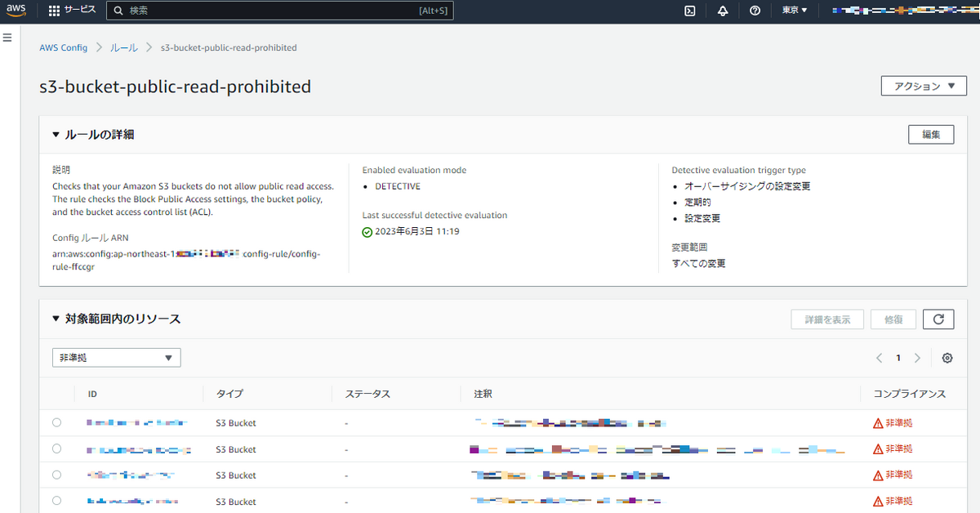This screenshot has width=980, height=513.
Task: Collapse the 対象範囲内のリソース section
Action: coord(116,319)
